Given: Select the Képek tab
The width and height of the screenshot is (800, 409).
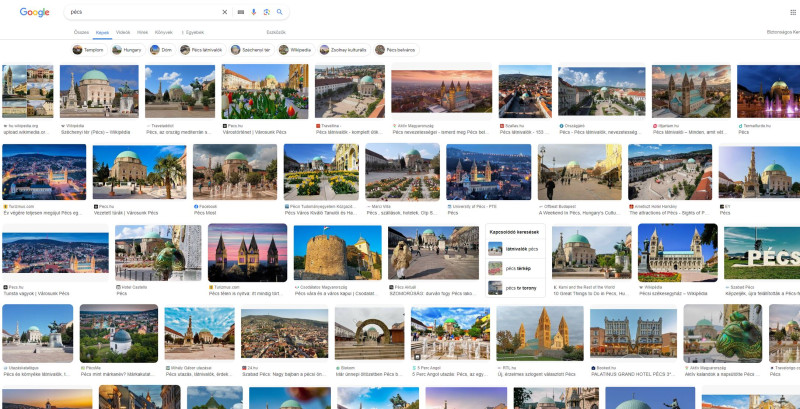Looking at the screenshot, I should 102,32.
